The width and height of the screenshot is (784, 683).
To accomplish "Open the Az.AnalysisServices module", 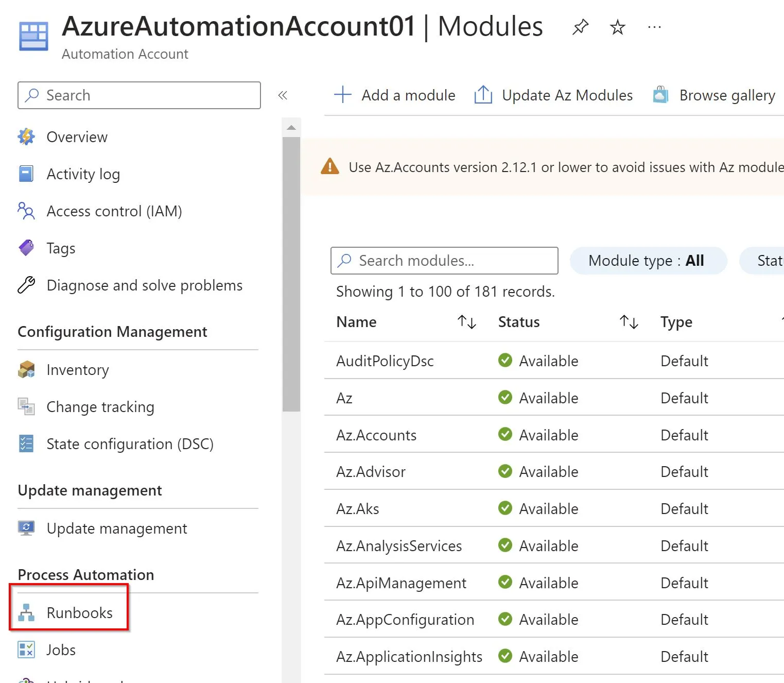I will click(x=399, y=546).
